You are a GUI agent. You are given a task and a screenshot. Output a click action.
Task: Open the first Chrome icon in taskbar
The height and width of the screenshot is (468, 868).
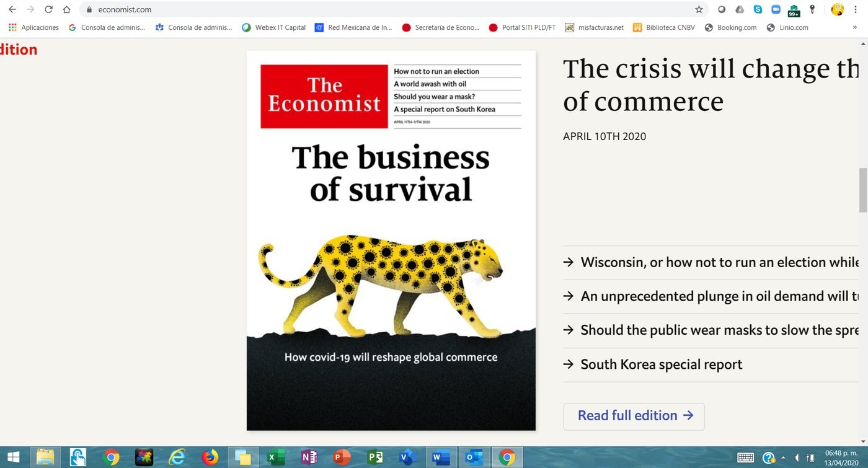tap(112, 457)
